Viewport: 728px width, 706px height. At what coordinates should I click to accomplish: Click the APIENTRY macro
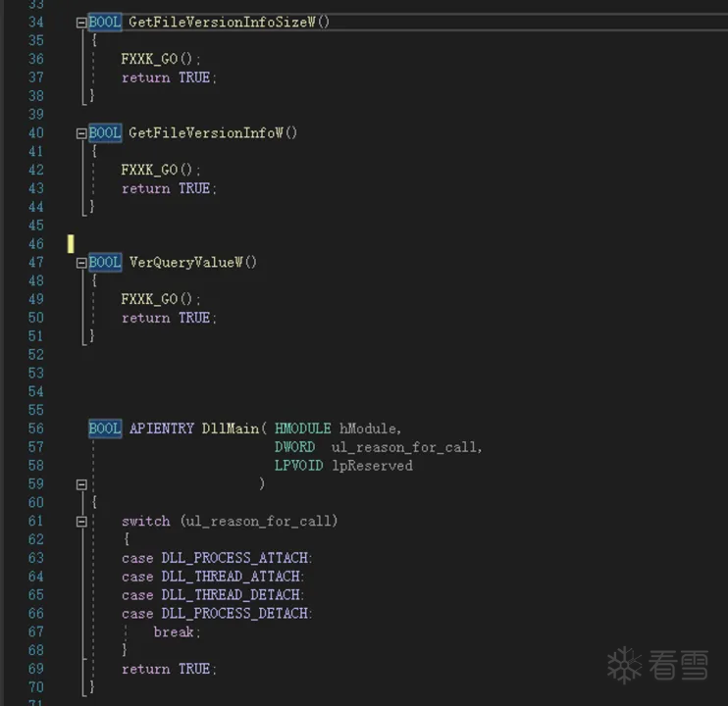point(162,429)
